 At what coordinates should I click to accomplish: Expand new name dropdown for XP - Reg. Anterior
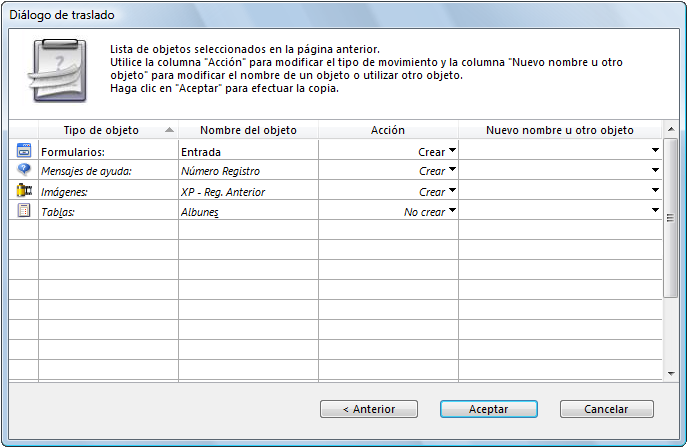(655, 190)
